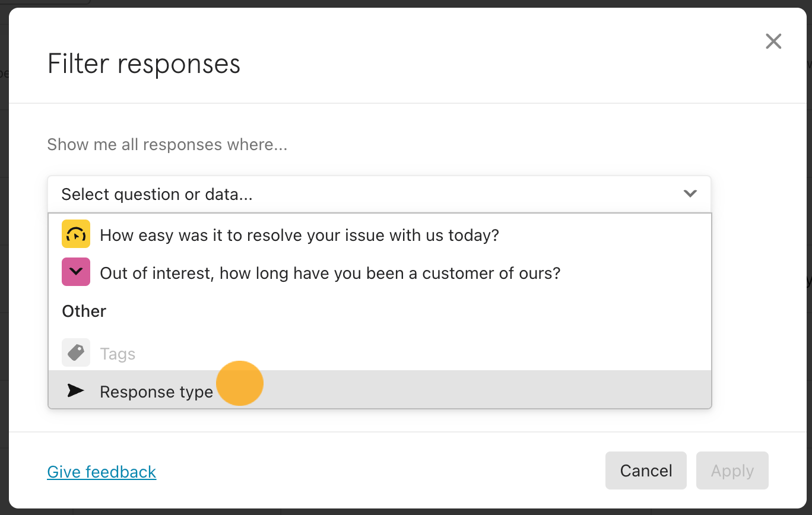812x515 pixels.
Task: Select the Tags option
Action: tap(379, 354)
